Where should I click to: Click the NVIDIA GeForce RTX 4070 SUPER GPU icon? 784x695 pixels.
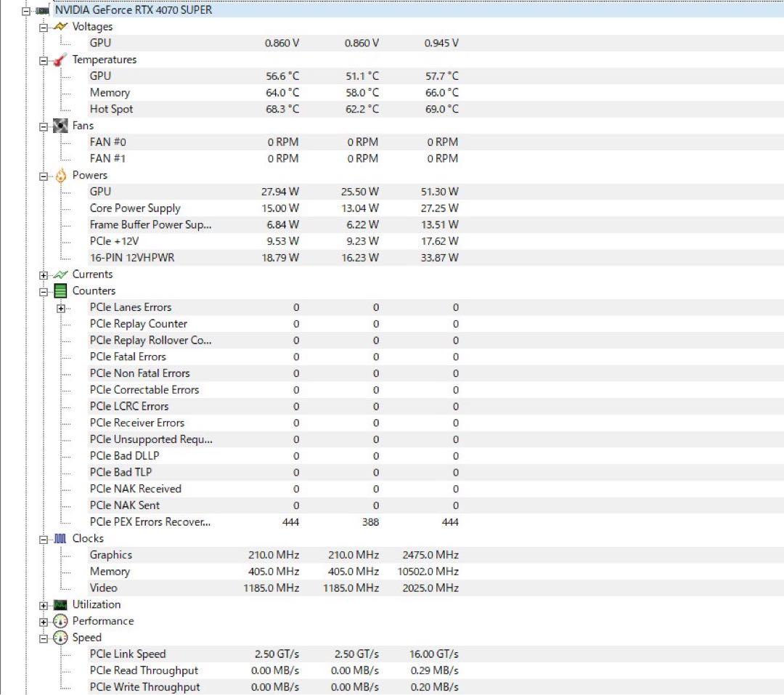(x=43, y=10)
